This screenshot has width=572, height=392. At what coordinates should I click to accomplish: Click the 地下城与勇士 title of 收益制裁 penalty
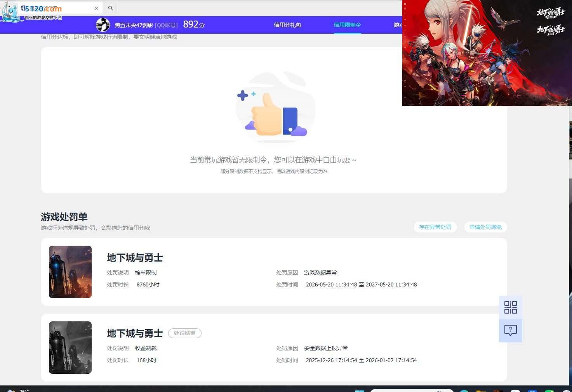pyautogui.click(x=135, y=333)
